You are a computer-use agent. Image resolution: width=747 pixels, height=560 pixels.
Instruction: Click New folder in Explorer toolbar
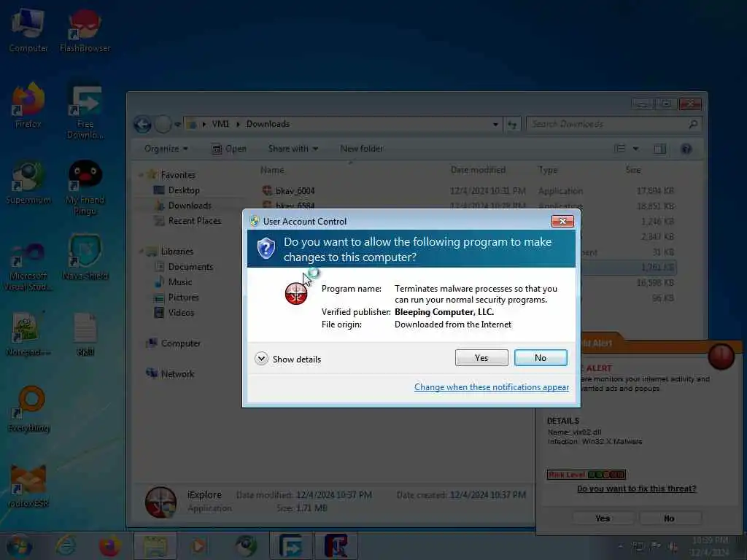click(x=362, y=149)
